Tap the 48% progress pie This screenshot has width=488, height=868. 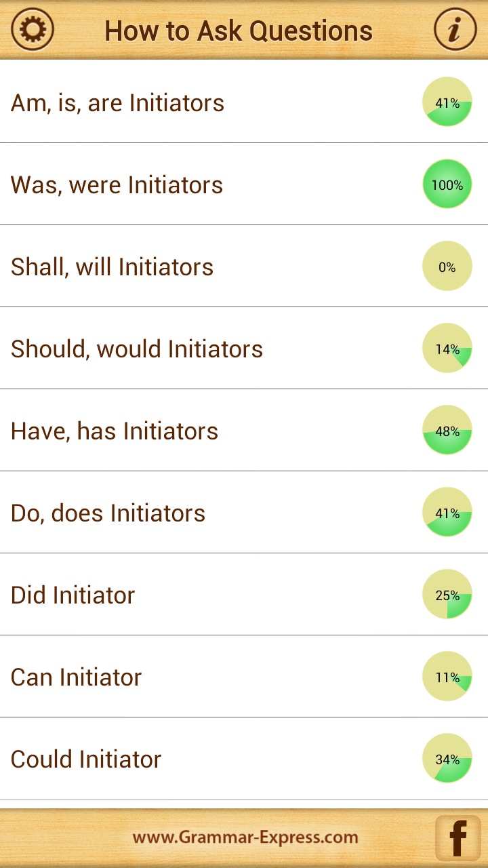[447, 430]
